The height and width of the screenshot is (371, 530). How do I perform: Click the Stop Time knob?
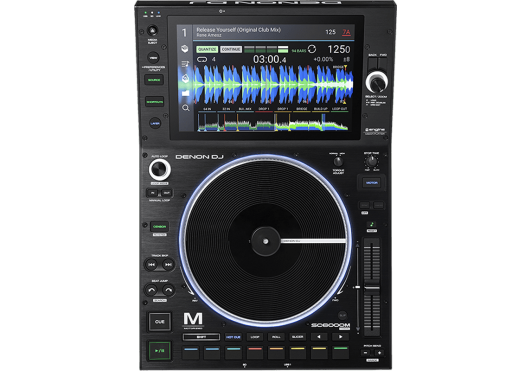point(371,161)
